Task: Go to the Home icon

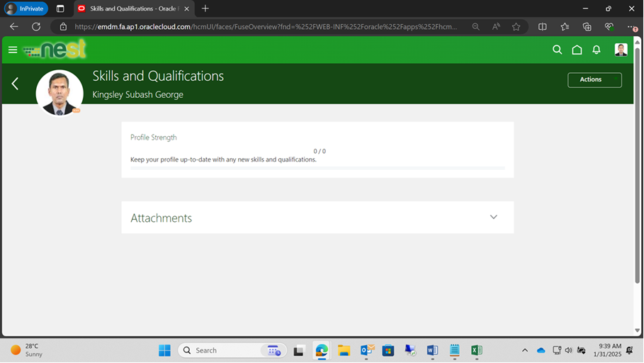Action: tap(577, 50)
